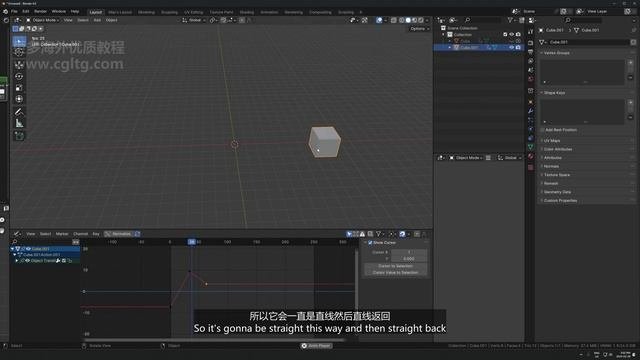This screenshot has width=640, height=360.
Task: Select the Cursor tool in viewport toolbar
Action: click(19, 52)
